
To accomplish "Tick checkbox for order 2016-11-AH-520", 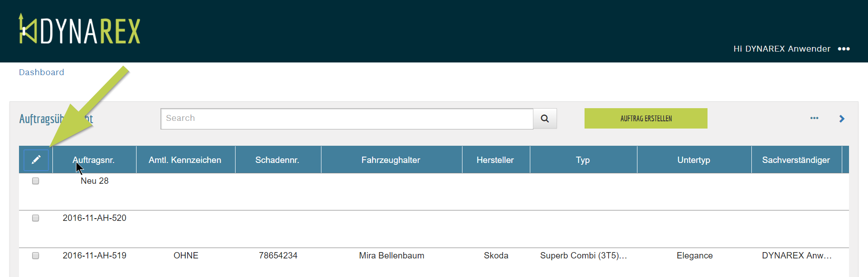I will pyautogui.click(x=36, y=218).
